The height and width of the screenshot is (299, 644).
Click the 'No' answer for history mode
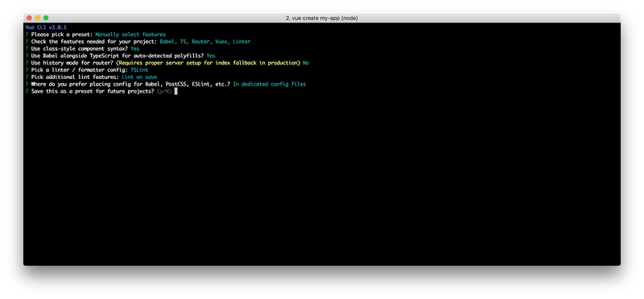pos(306,63)
